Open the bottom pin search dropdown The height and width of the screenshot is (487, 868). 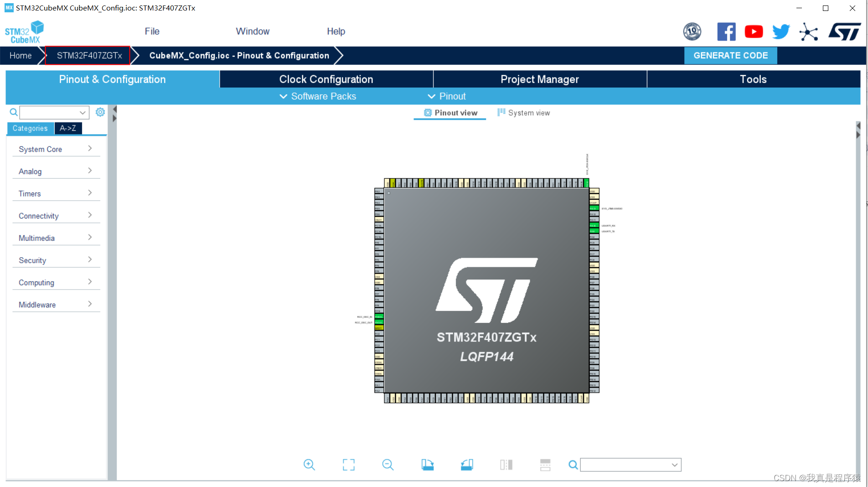coord(674,465)
